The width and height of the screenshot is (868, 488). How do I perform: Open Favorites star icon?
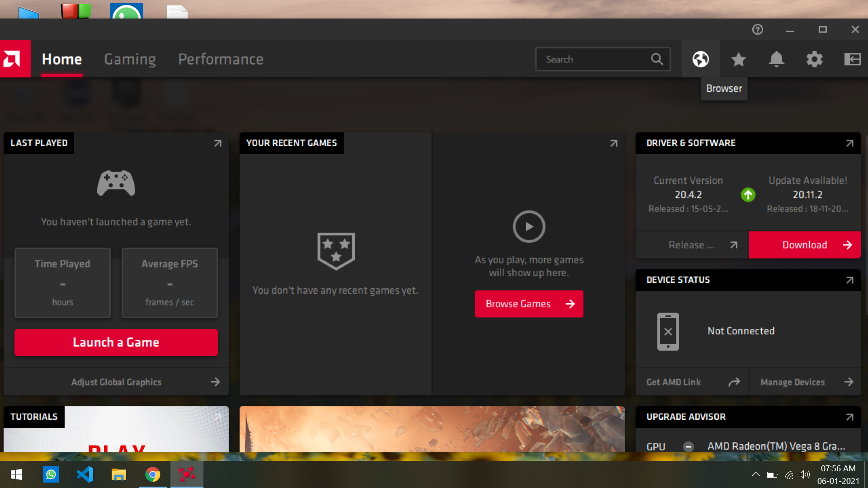738,59
